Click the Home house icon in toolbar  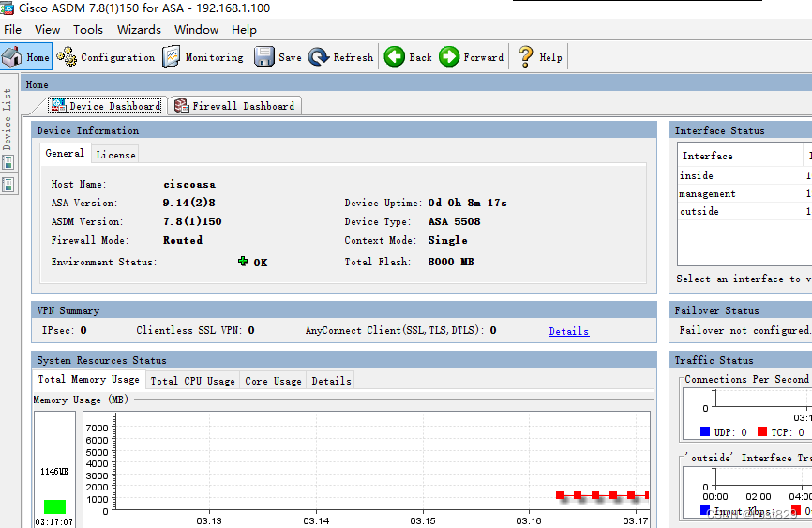(x=12, y=57)
